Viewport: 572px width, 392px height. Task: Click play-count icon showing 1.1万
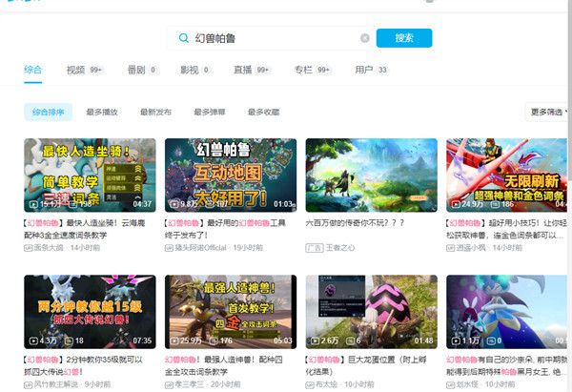(x=456, y=340)
